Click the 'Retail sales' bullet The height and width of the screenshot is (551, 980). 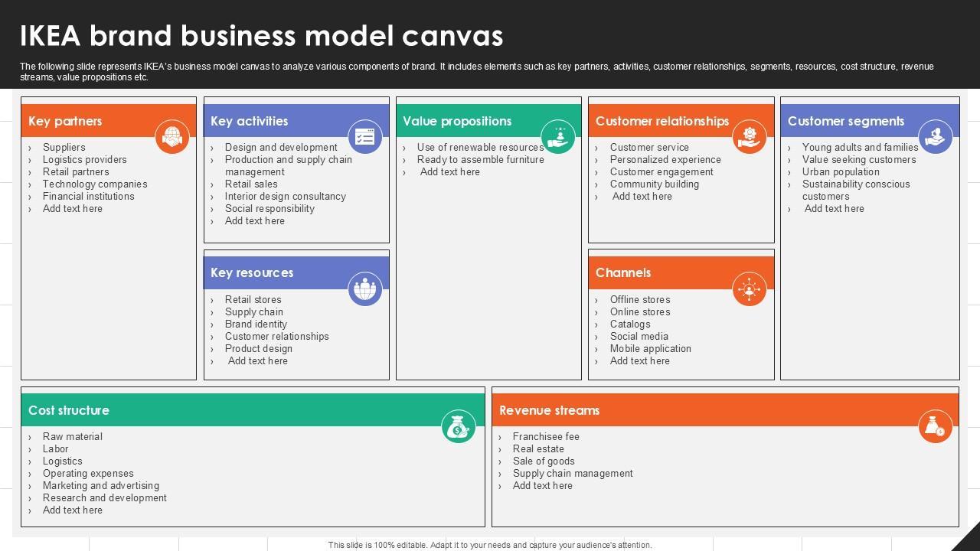click(x=251, y=184)
